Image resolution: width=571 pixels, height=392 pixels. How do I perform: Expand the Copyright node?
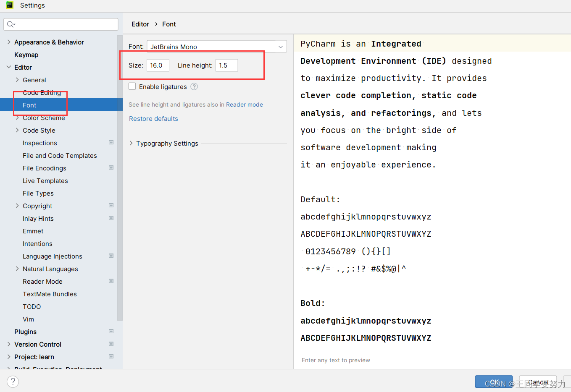(x=17, y=206)
